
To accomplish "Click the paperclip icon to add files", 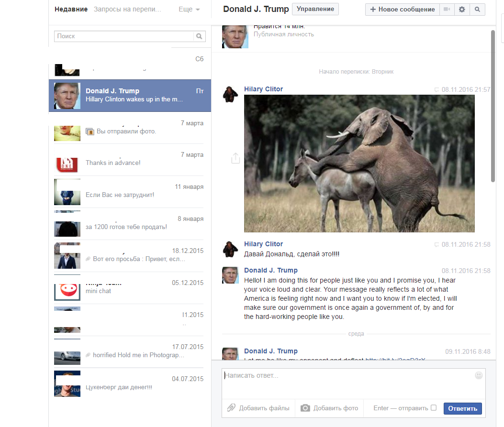I will 232,408.
